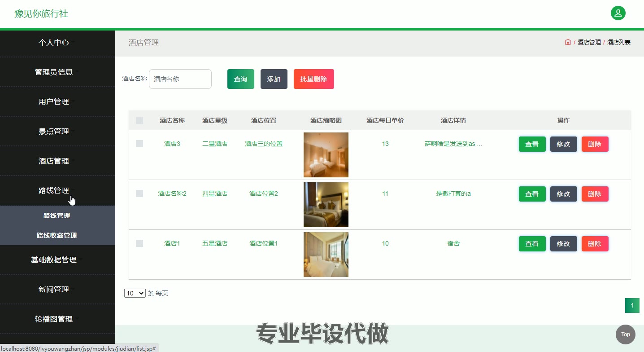The width and height of the screenshot is (644, 352).
Task: Open thumbnail image of 酒店1
Action: 326,255
